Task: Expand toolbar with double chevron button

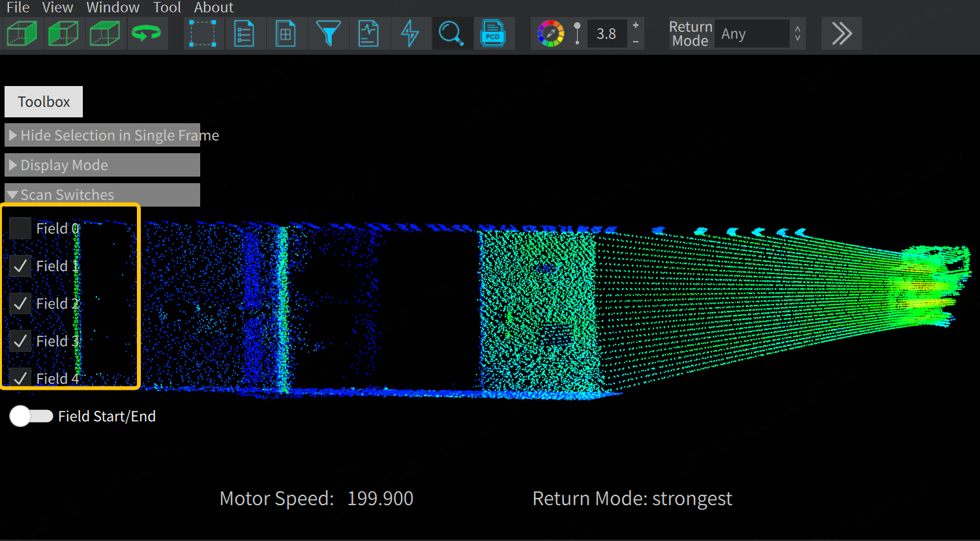Action: pos(842,33)
